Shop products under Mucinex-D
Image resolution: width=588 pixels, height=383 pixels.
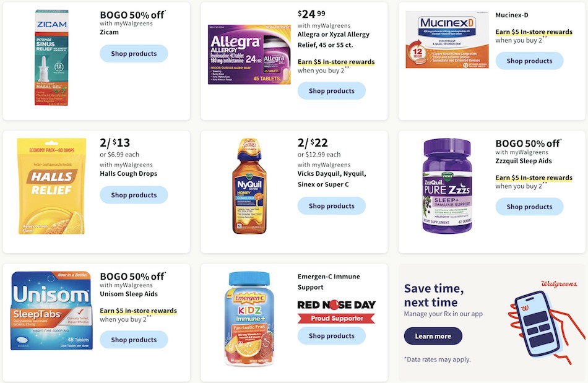(x=529, y=61)
